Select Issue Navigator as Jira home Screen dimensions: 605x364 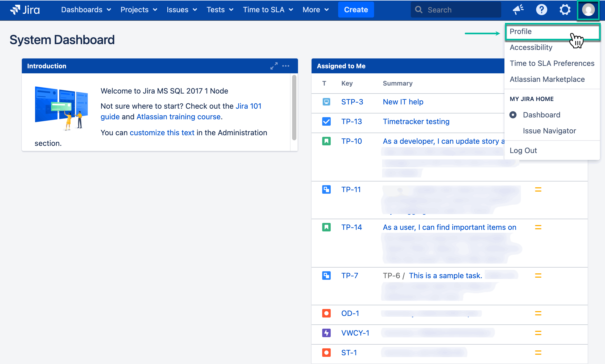(x=549, y=131)
